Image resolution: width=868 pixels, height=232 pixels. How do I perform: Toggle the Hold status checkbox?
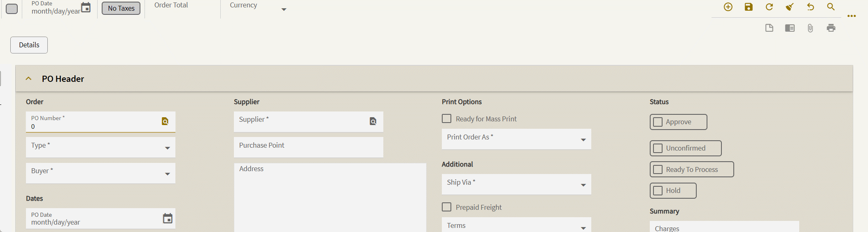[658, 191]
